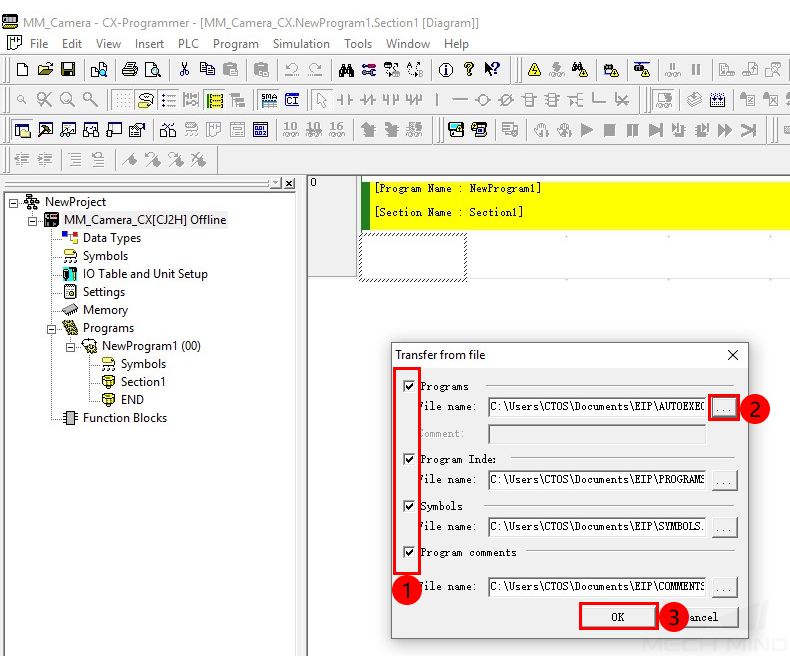790x656 pixels.
Task: Select Data Types in project tree
Action: tap(112, 238)
